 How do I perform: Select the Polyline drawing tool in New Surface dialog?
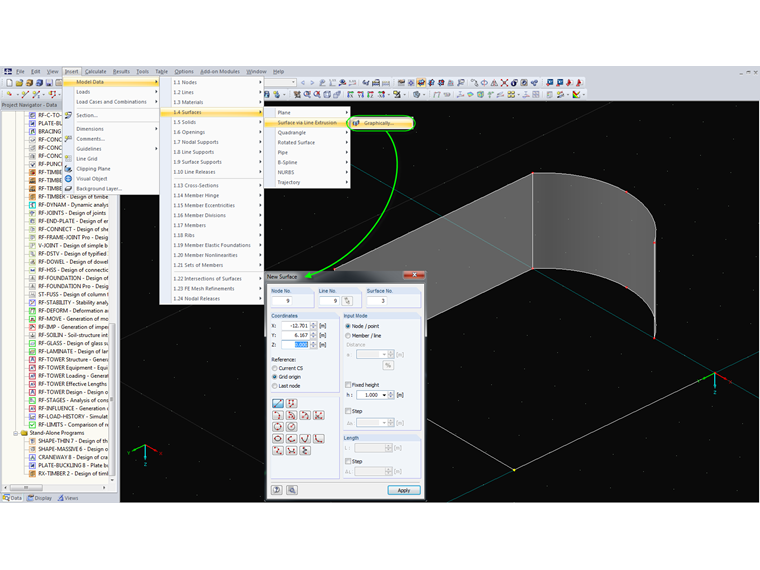tap(291, 403)
